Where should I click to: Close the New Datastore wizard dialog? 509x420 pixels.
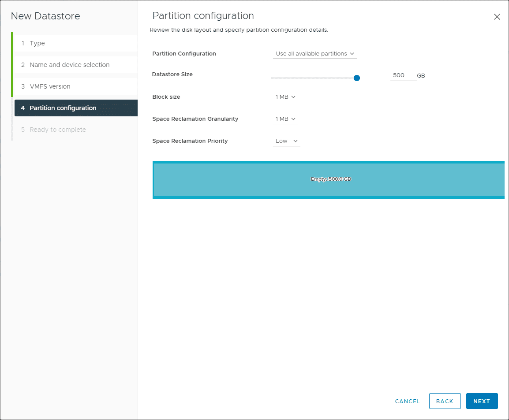tap(497, 17)
